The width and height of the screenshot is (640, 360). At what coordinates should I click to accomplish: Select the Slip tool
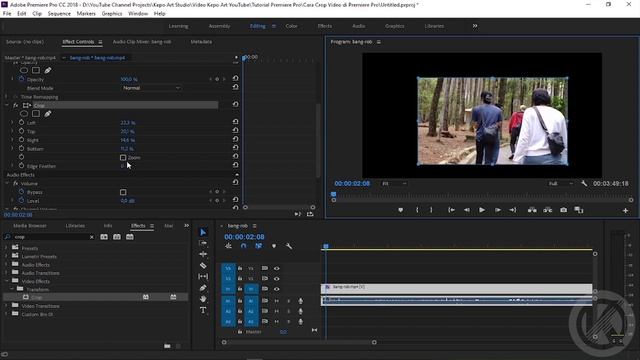point(203,277)
